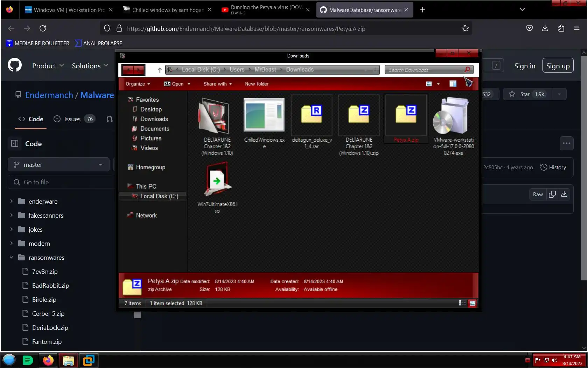Collapse the ransomwares folder
Image resolution: width=588 pixels, height=368 pixels.
[x=12, y=257]
